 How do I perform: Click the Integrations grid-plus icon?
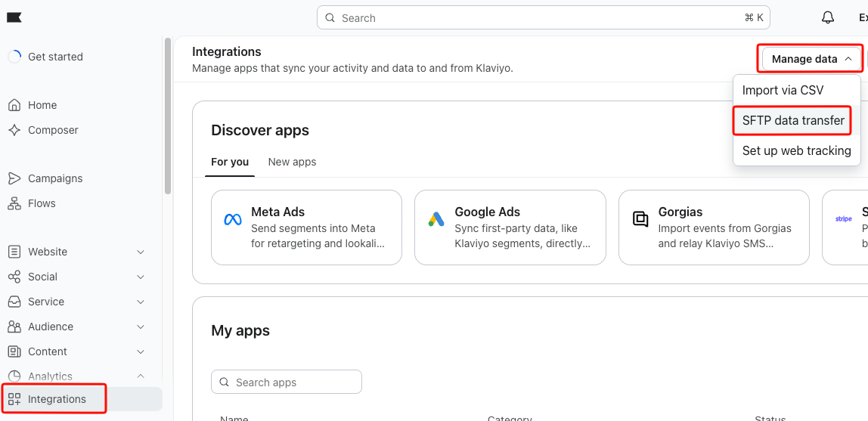point(14,399)
